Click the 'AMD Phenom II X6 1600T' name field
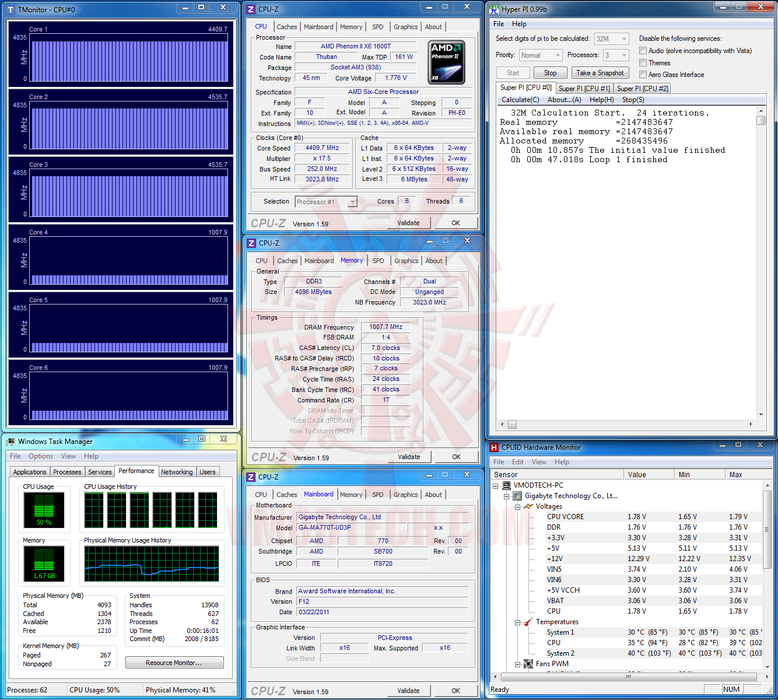778x700 pixels. point(356,46)
